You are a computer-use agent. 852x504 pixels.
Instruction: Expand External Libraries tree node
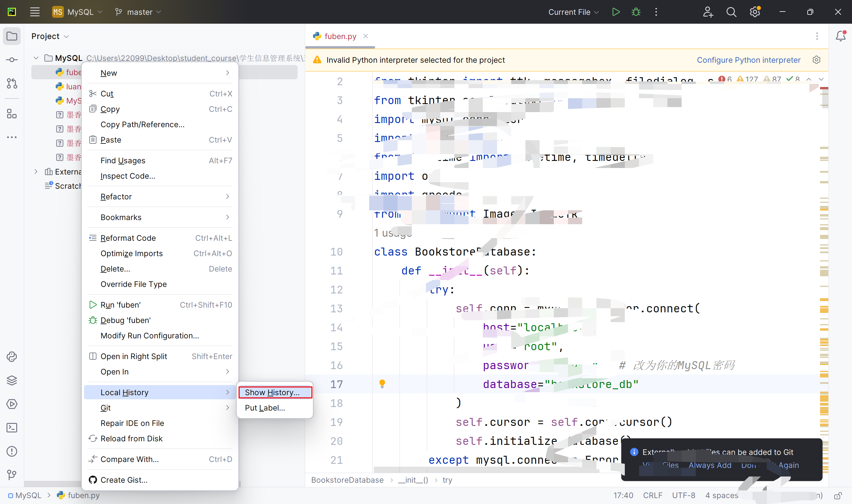click(x=36, y=172)
